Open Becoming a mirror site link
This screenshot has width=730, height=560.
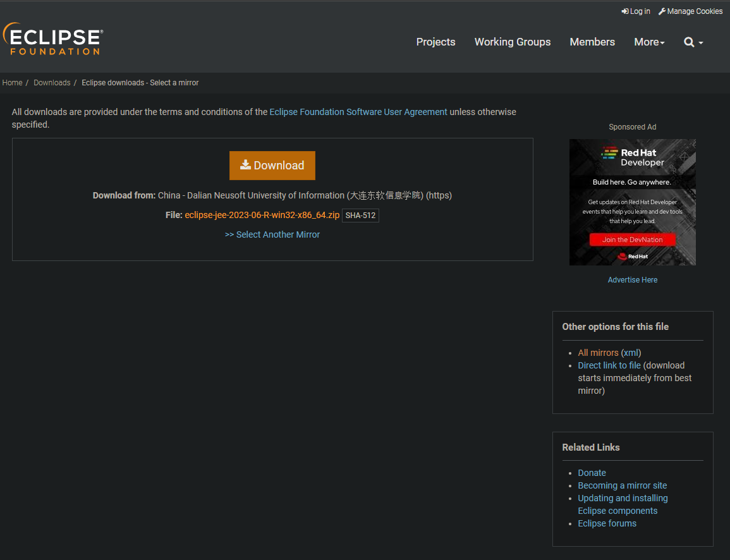pyautogui.click(x=622, y=485)
